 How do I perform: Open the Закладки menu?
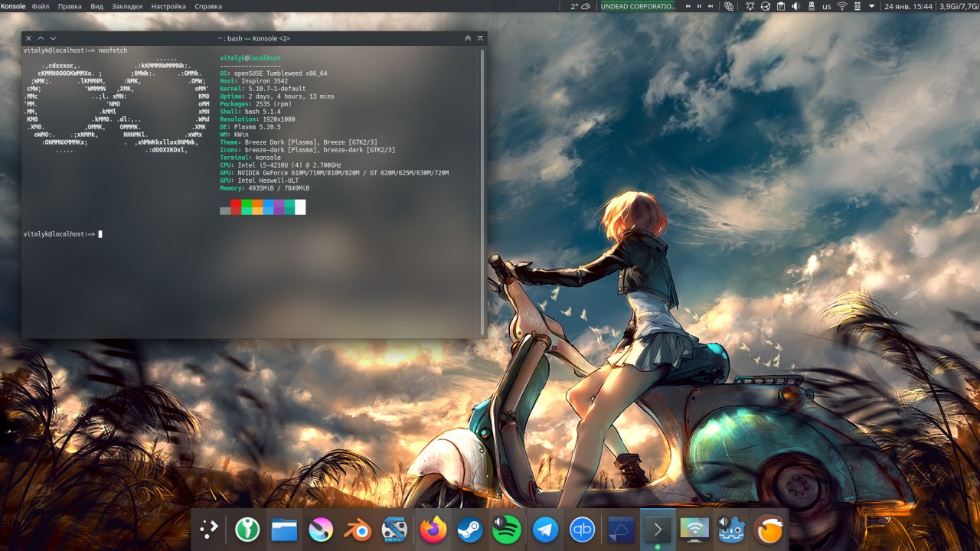tap(127, 6)
